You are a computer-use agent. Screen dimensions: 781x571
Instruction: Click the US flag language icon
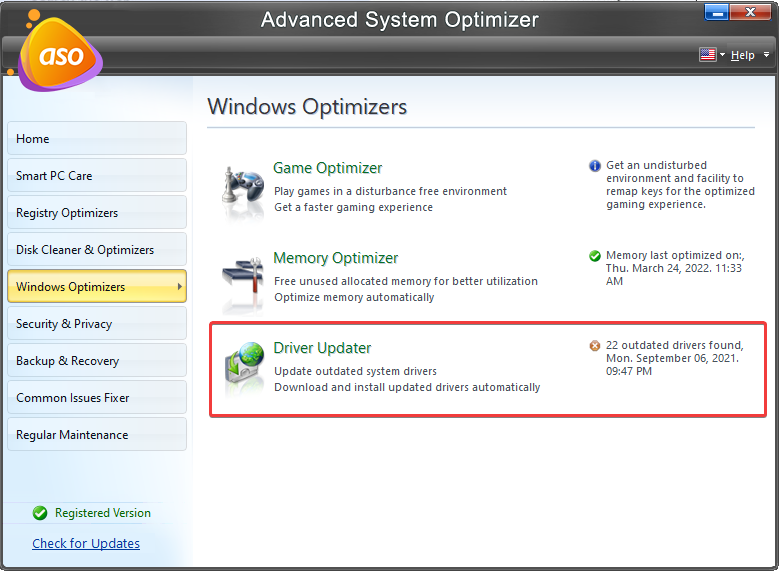click(707, 54)
